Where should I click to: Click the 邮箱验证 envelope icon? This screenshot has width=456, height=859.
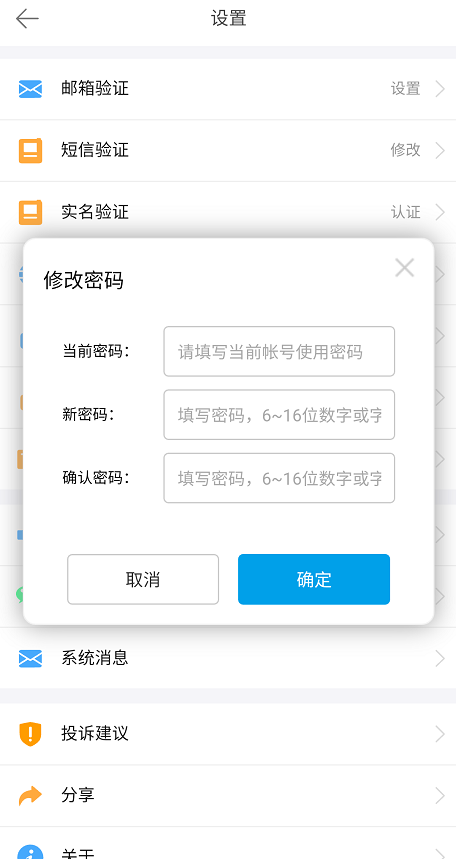[30, 89]
